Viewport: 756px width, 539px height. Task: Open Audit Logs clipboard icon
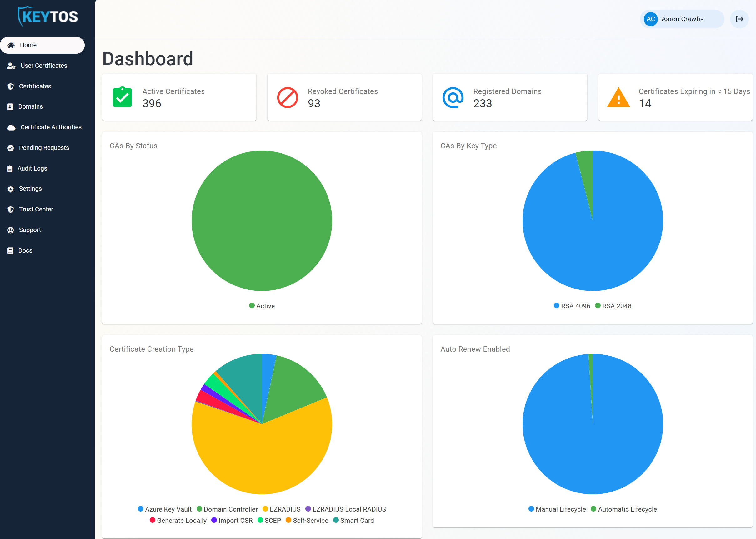(x=10, y=168)
